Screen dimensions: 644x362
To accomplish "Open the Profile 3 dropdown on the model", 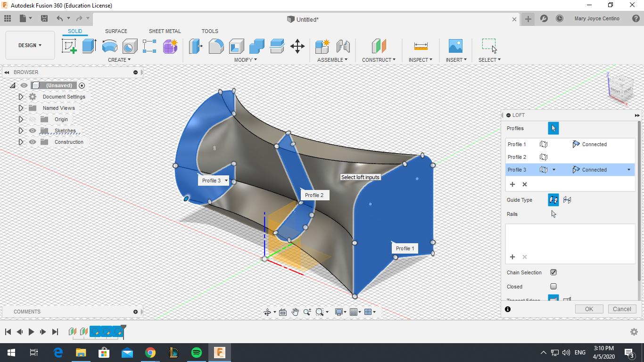I will coord(225,180).
